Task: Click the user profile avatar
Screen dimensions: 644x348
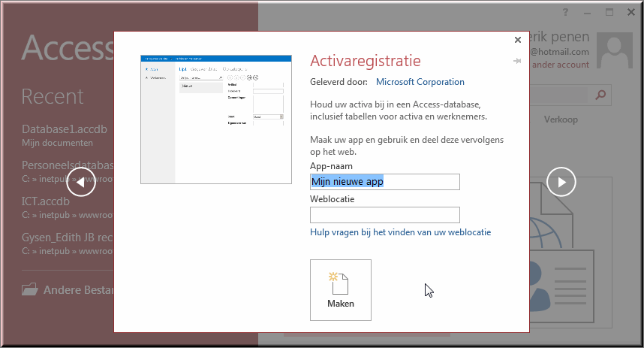Action: click(x=615, y=50)
